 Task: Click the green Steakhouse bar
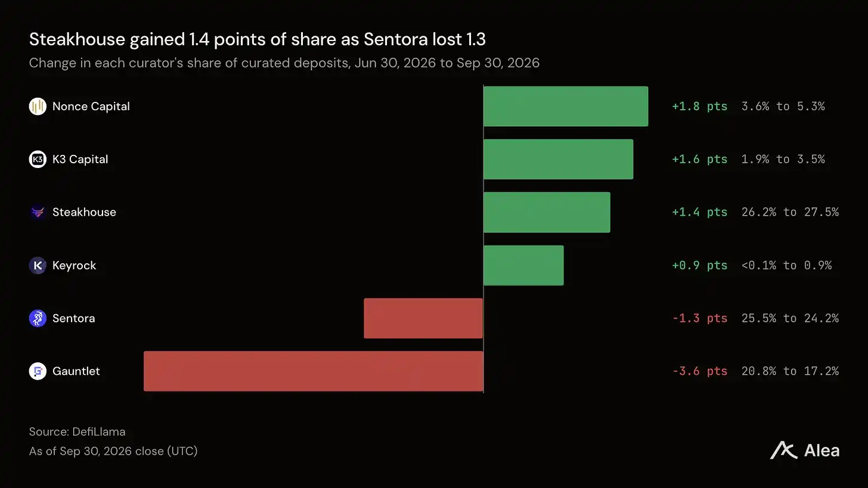point(547,212)
